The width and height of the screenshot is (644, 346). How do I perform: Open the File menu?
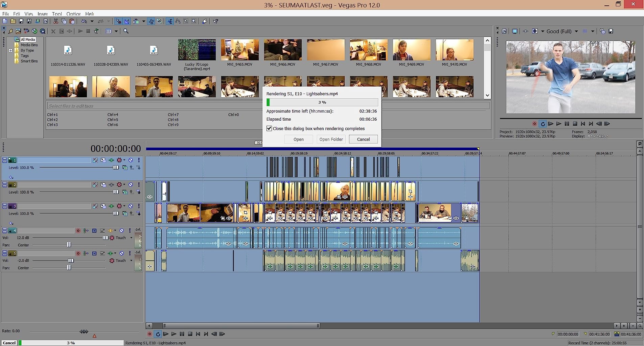pos(5,14)
